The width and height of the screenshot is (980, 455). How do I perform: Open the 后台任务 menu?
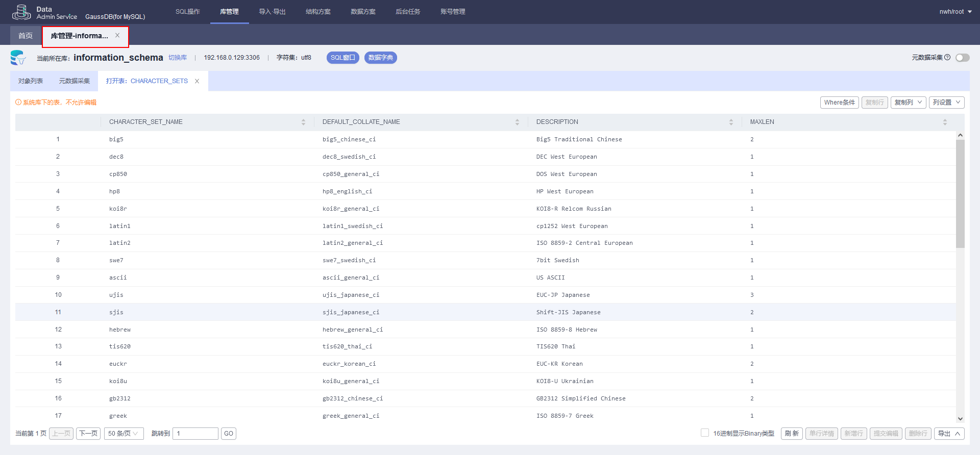408,12
